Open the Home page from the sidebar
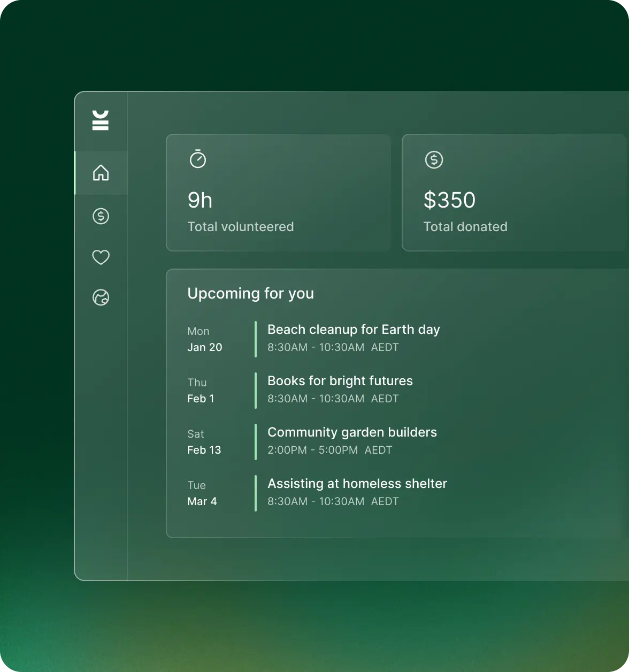The width and height of the screenshot is (629, 672). [101, 173]
